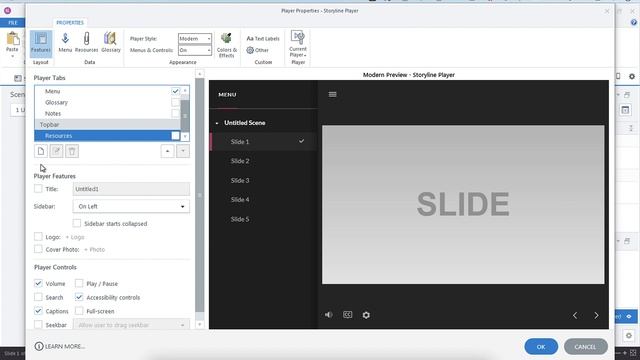Image resolution: width=640 pixels, height=360 pixels.
Task: Toggle the Menu tab checkbox
Action: pos(175,91)
